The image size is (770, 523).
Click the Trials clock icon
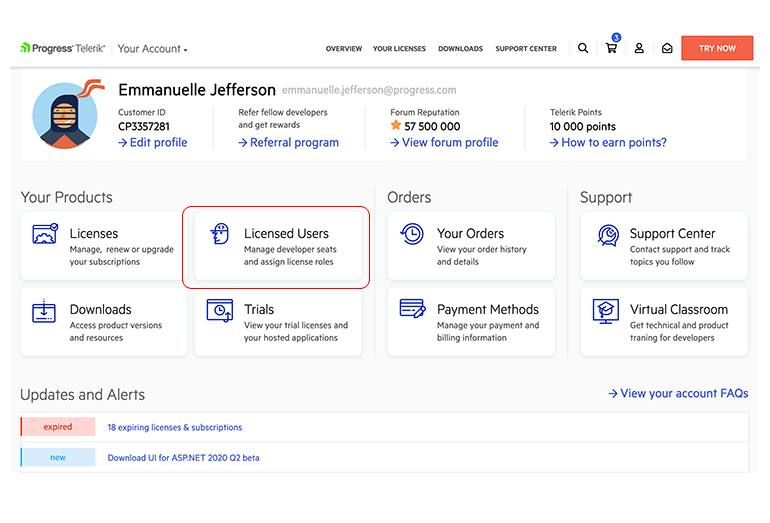coord(220,310)
